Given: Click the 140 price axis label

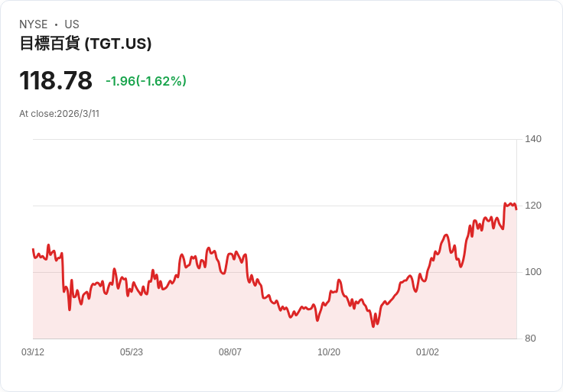Looking at the screenshot, I should [533, 139].
